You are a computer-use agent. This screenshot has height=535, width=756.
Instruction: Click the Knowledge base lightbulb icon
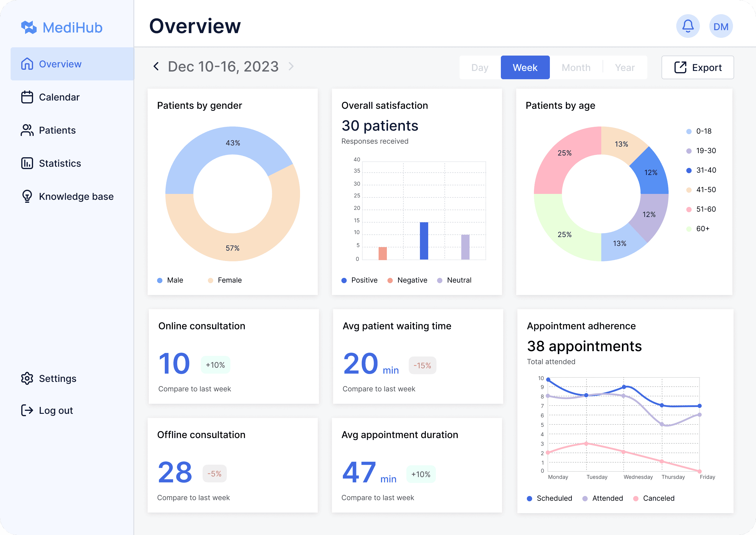[27, 196]
